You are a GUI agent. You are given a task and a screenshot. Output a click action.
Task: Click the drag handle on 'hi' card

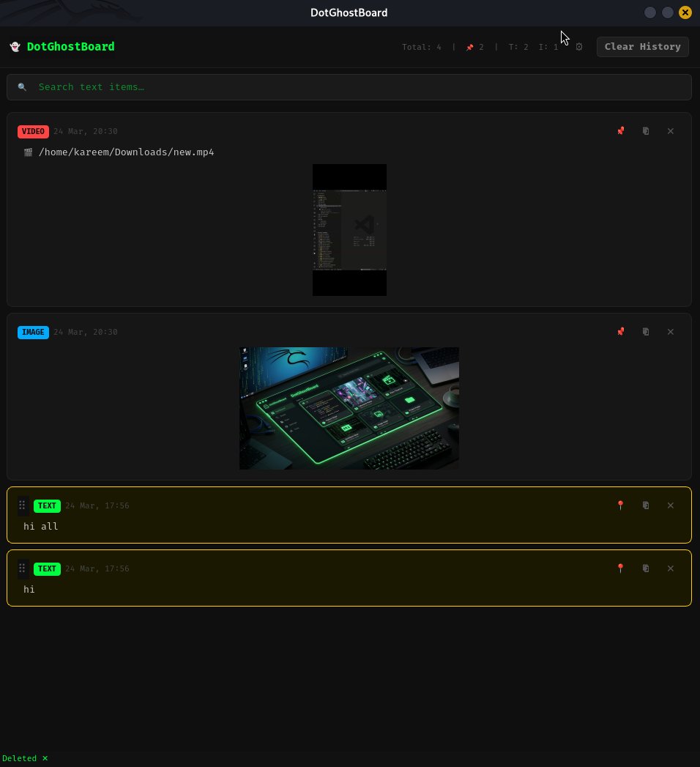click(23, 568)
